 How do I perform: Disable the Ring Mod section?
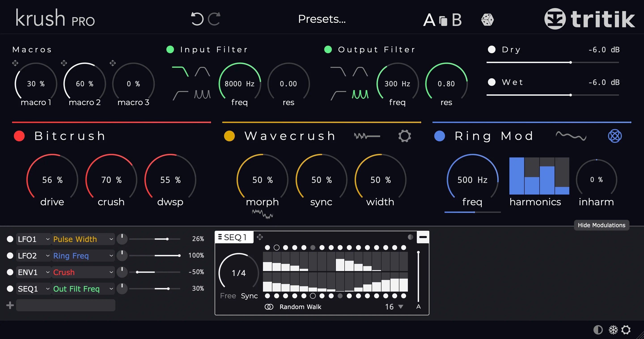[439, 136]
